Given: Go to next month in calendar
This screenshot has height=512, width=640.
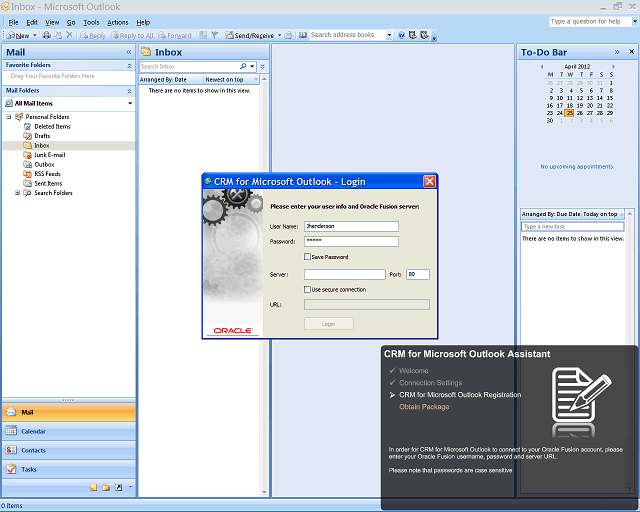Looking at the screenshot, I should tap(613, 67).
